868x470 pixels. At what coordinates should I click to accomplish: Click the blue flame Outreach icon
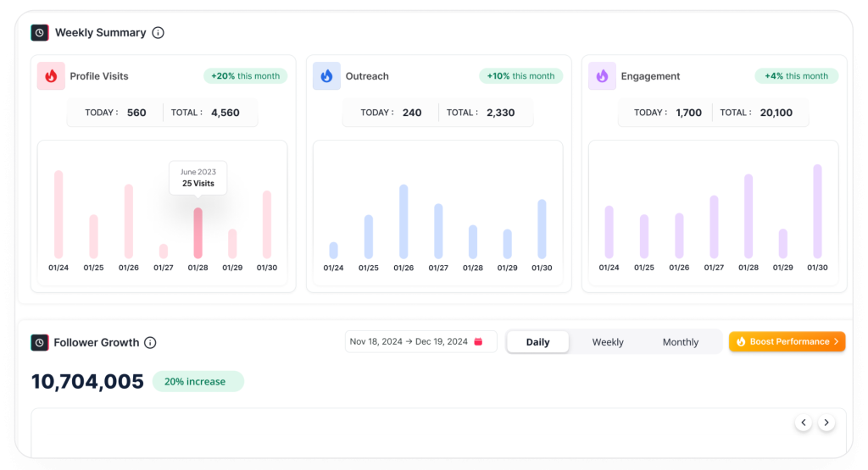coord(326,76)
